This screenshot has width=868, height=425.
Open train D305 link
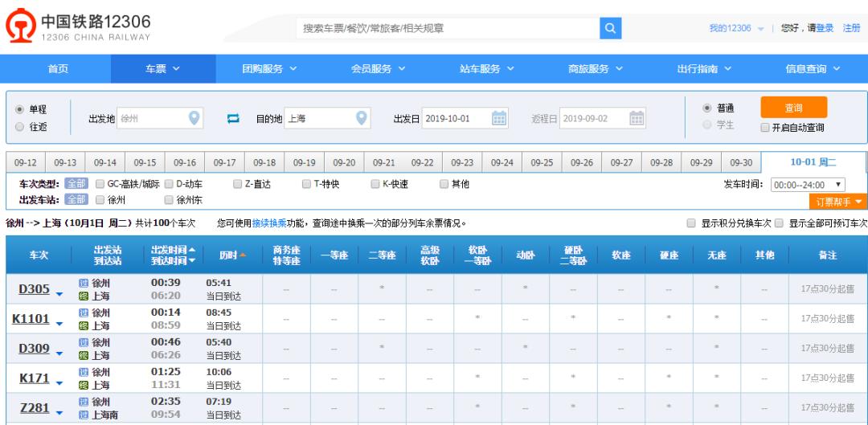point(35,289)
